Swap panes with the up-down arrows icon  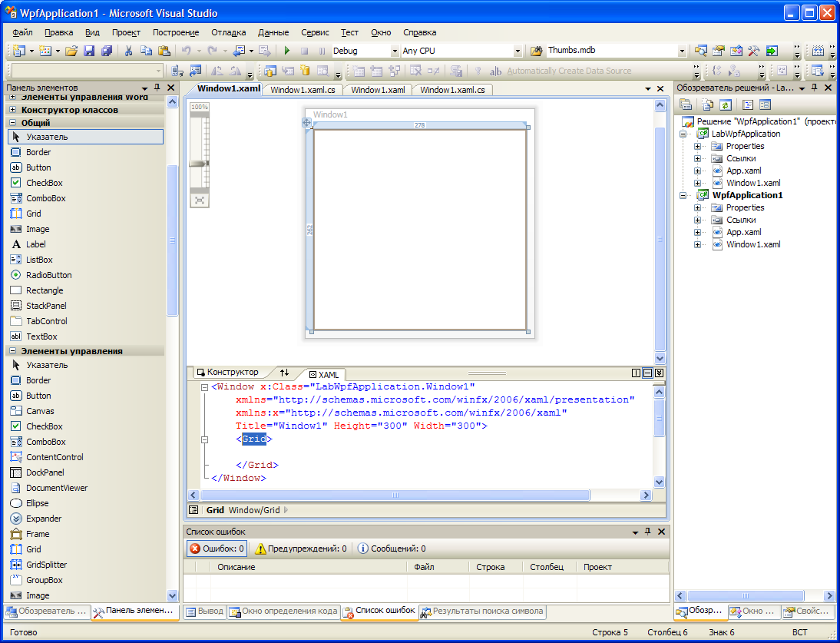[284, 373]
